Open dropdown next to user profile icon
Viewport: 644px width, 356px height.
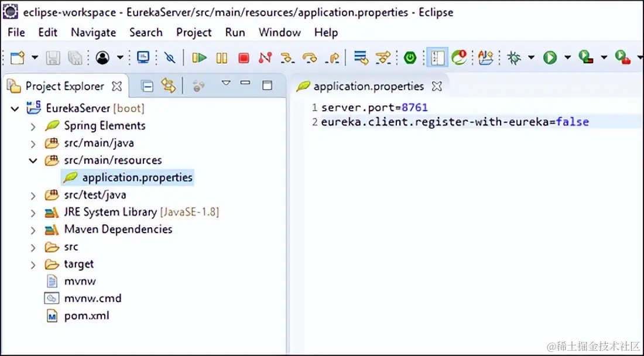(120, 57)
